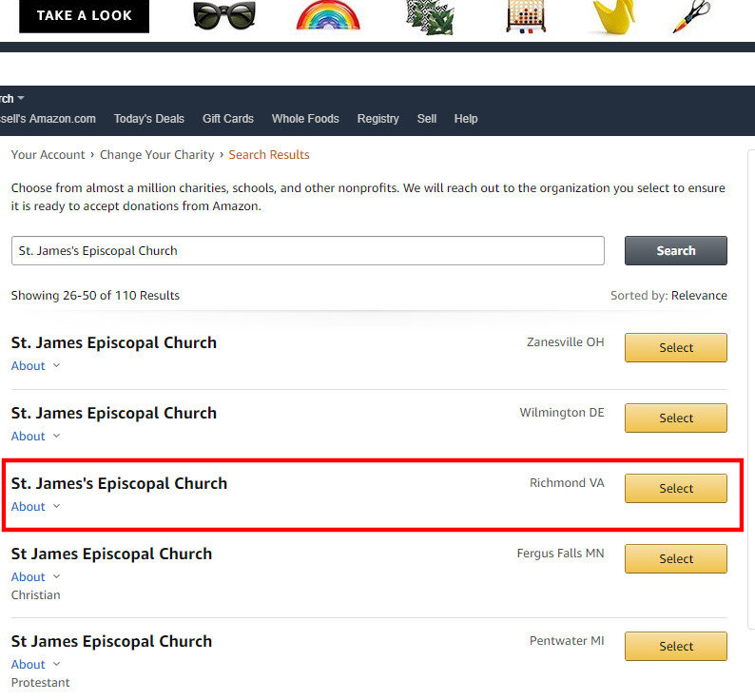Viewport: 755px width, 700px height.
Task: Expand About for Fergus Falls MN church
Action: coord(35,576)
